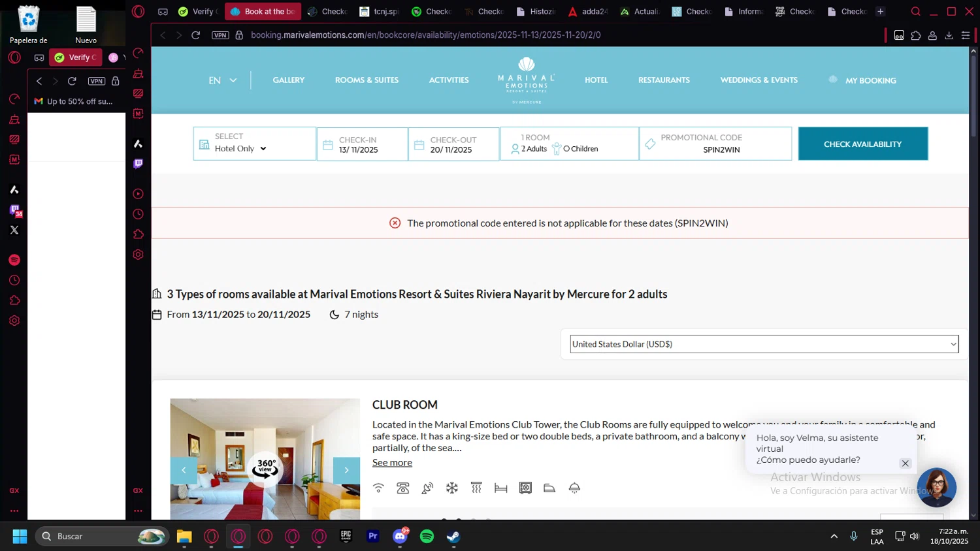This screenshot has width=980, height=551.
Task: Open the settings gear in the inner Opera sidebar
Action: 138,255
